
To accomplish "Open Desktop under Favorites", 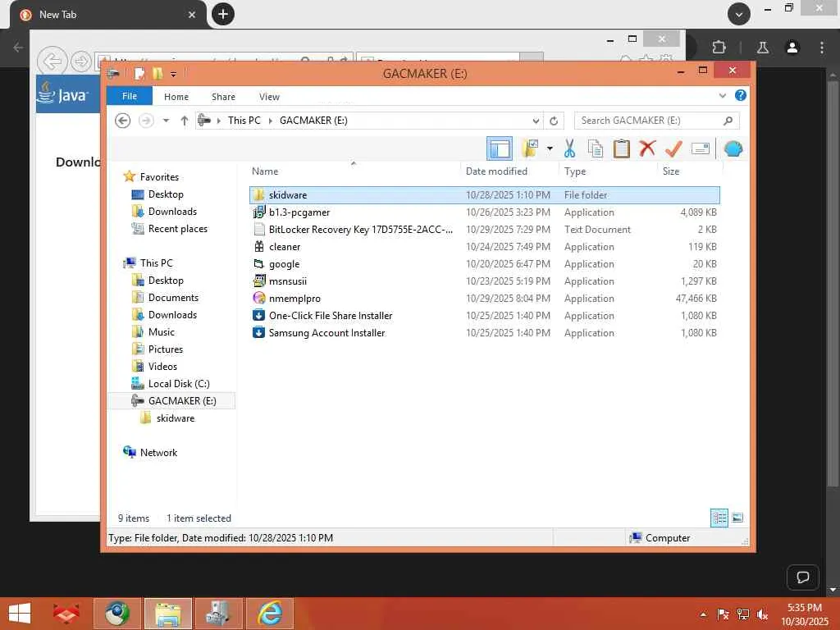I will point(166,194).
